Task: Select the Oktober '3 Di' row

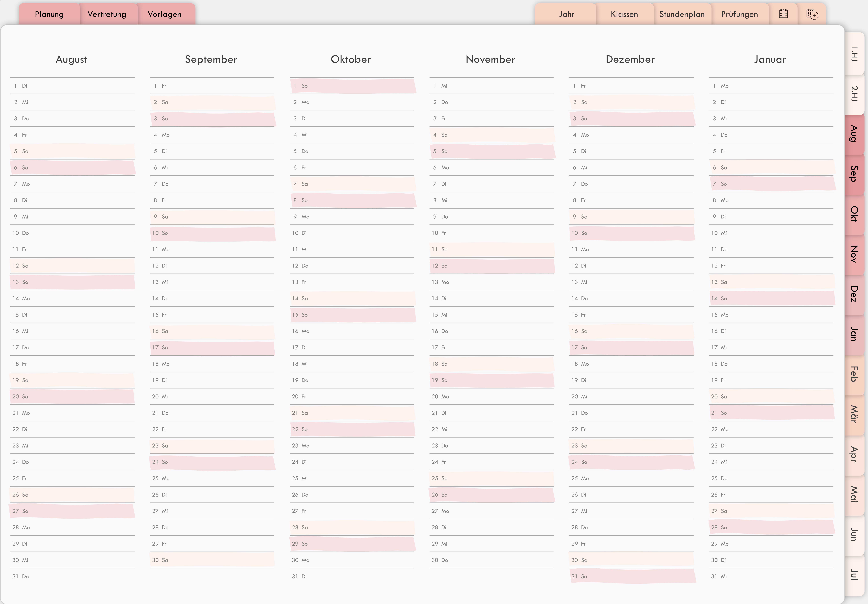Action: pos(352,118)
